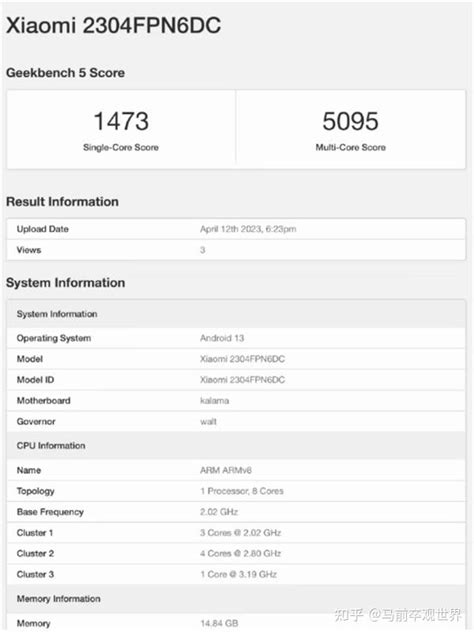Screen dimensions: 474x635
Task: Click the Cluster 1 label
Action: pyautogui.click(x=35, y=533)
